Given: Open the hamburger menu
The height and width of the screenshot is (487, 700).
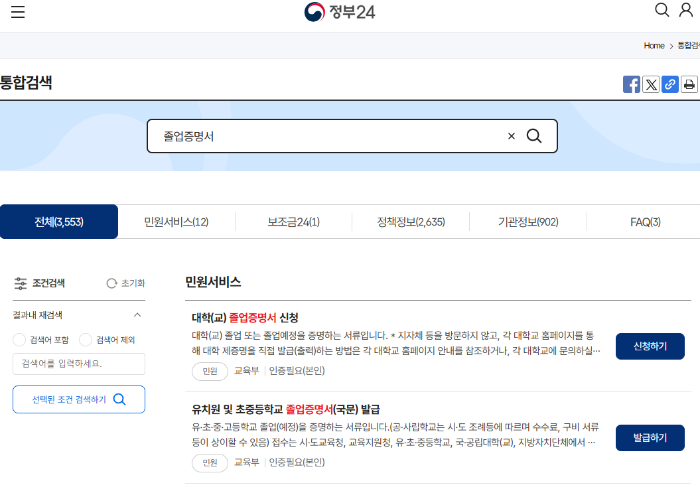Looking at the screenshot, I should 18,12.
